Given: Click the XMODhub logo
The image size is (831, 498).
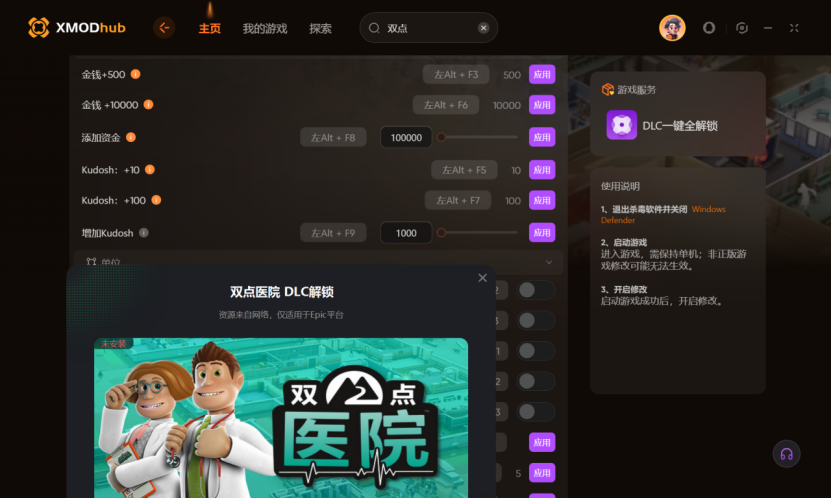Looking at the screenshot, I should (x=76, y=28).
